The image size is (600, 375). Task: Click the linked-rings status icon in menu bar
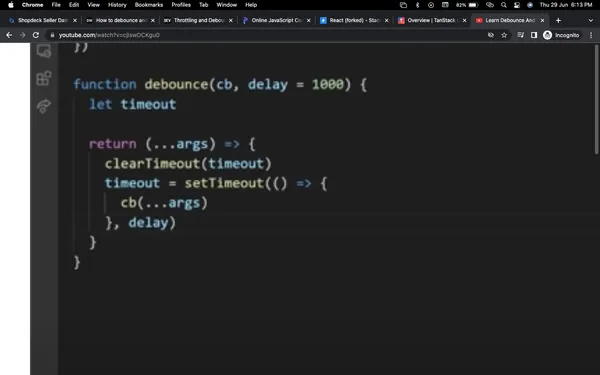pyautogui.click(x=490, y=5)
